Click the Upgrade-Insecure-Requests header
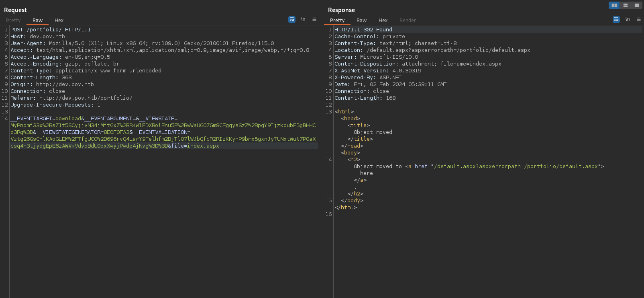The image size is (644, 298). coord(55,105)
